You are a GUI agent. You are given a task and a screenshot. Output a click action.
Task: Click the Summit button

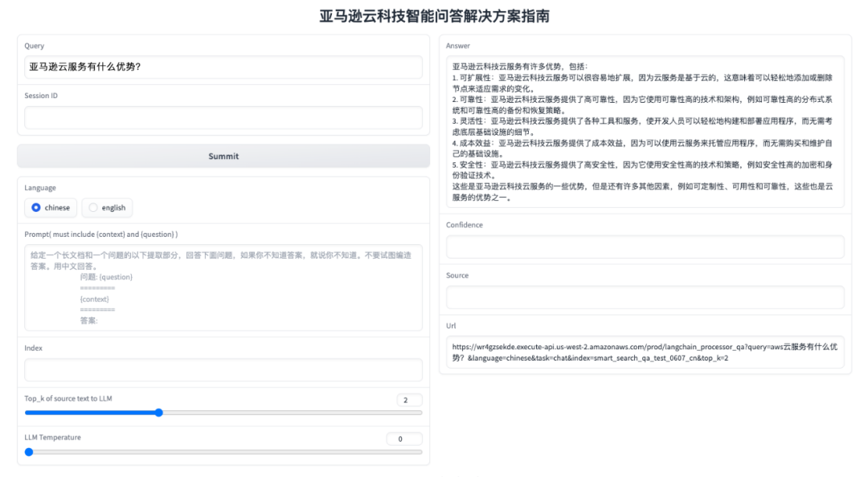[x=223, y=156]
